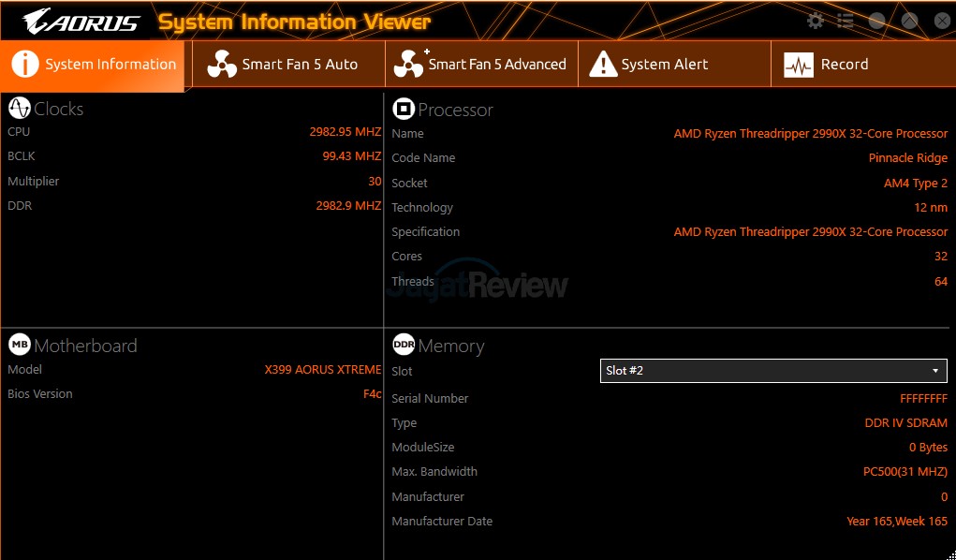Viewport: 956px width, 560px height.
Task: Click the System Information Viewer title text
Action: (x=294, y=22)
